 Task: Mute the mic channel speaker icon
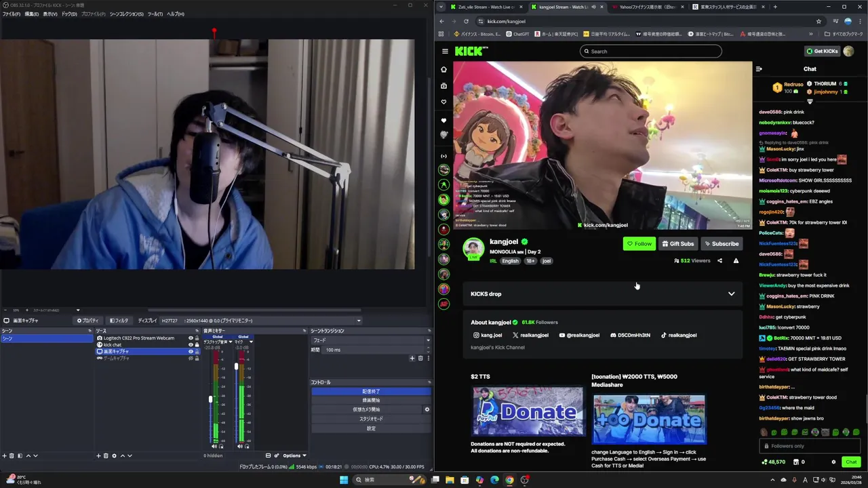(x=240, y=446)
